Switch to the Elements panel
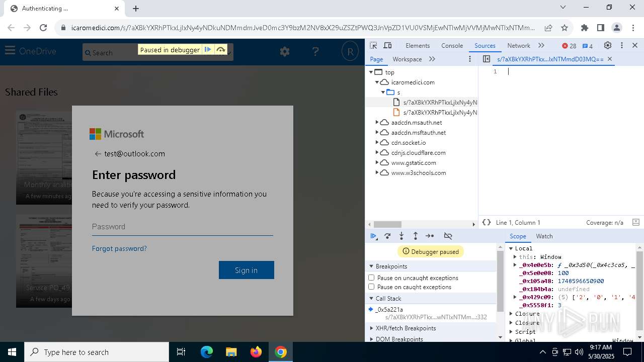 click(x=418, y=45)
